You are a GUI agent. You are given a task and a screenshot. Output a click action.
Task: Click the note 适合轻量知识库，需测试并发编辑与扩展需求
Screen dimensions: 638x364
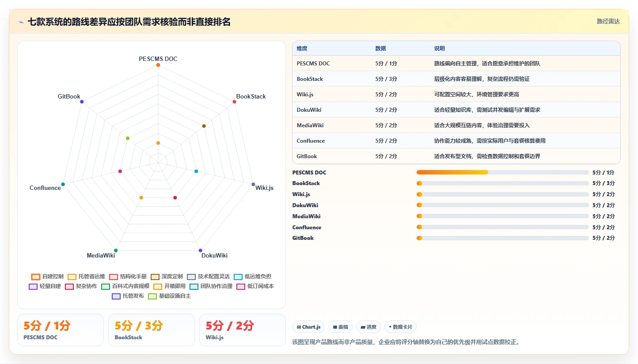click(x=487, y=110)
